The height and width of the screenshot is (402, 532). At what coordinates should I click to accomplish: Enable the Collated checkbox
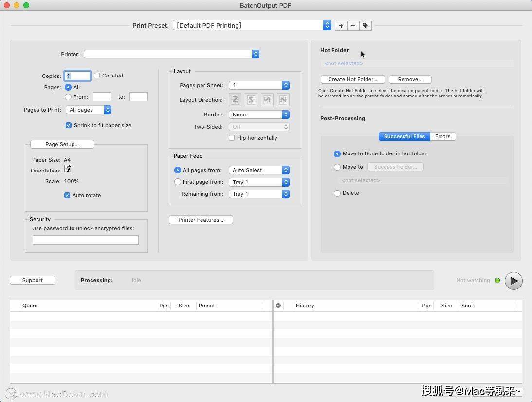pyautogui.click(x=97, y=76)
